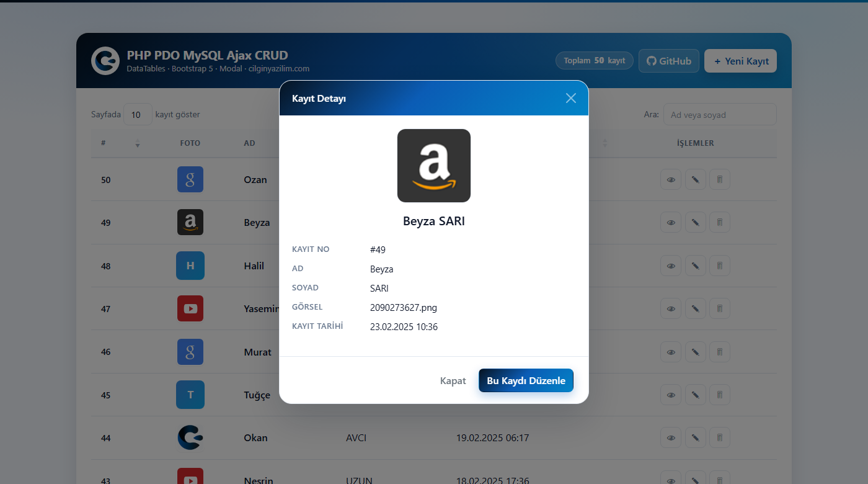Select the date 23.02.2025 10:36
The image size is (868, 484).
point(404,326)
